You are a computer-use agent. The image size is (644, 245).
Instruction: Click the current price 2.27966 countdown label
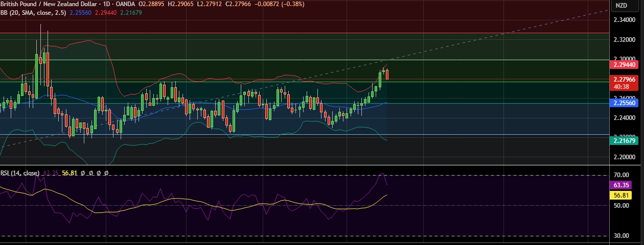(x=625, y=82)
